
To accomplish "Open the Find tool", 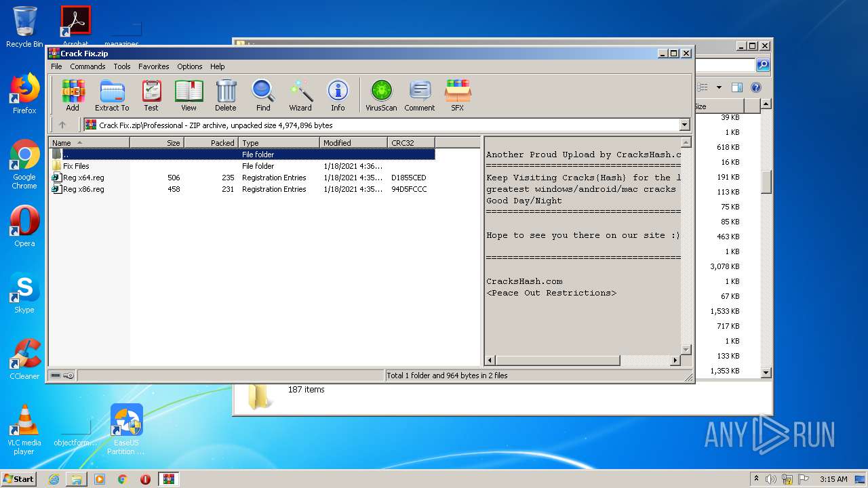I will 263,95.
